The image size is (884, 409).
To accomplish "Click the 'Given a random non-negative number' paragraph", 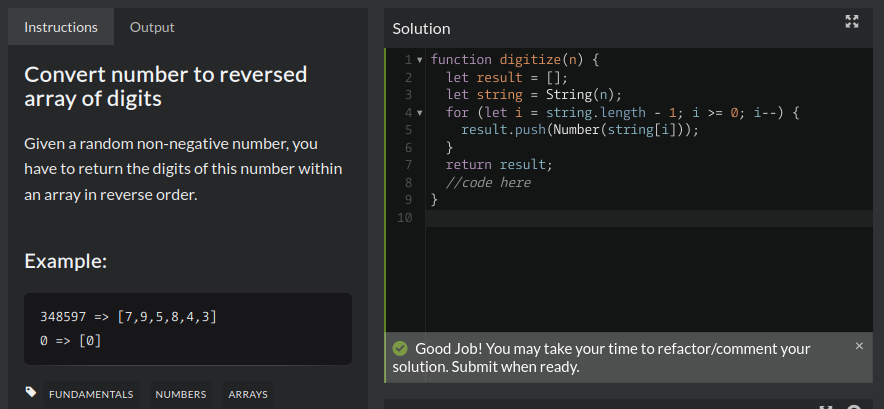I will point(183,169).
